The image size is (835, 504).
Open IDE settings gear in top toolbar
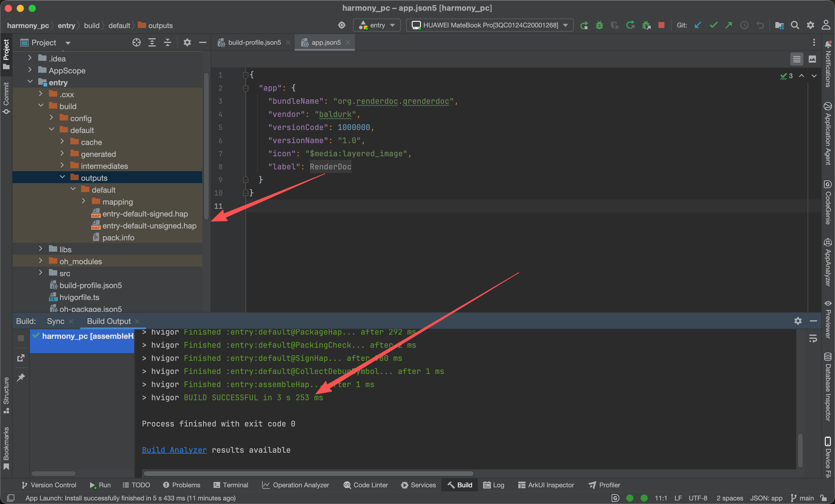(x=810, y=25)
